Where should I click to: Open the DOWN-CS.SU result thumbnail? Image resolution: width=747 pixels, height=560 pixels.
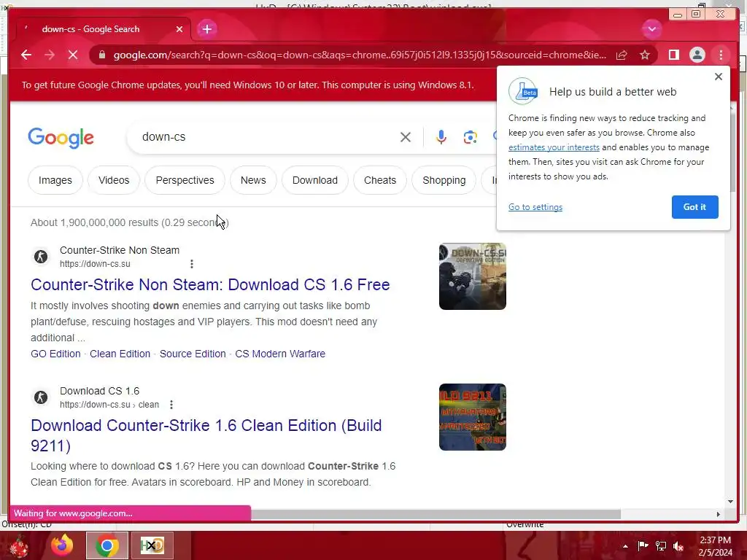pyautogui.click(x=473, y=276)
